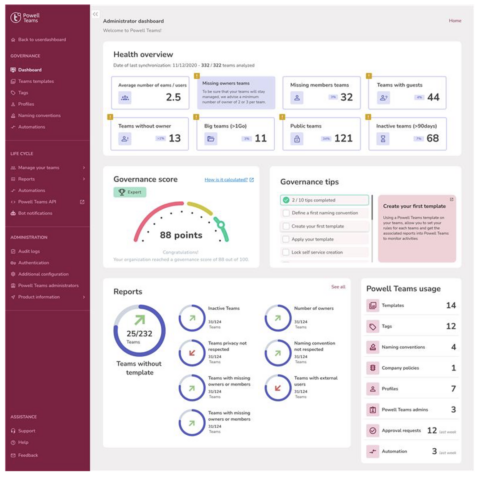The width and height of the screenshot is (480, 478).
Task: Open Bot notifications in Life Cycle
Action: [32, 213]
